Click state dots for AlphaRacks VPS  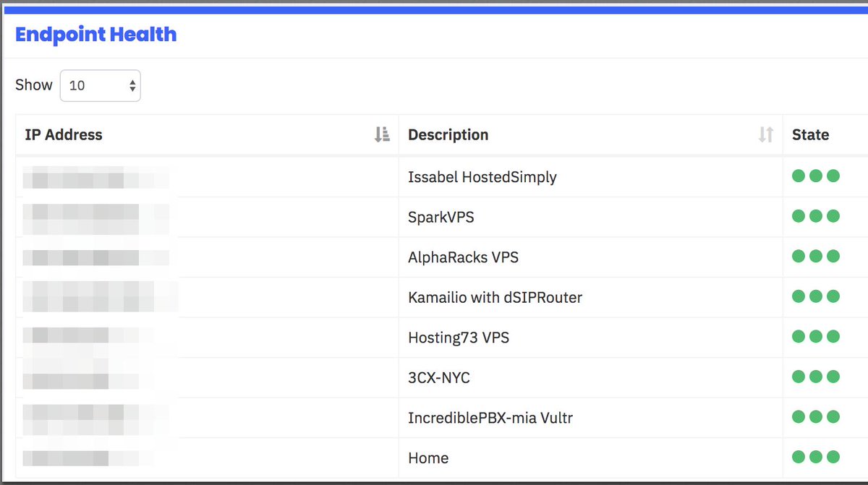816,256
